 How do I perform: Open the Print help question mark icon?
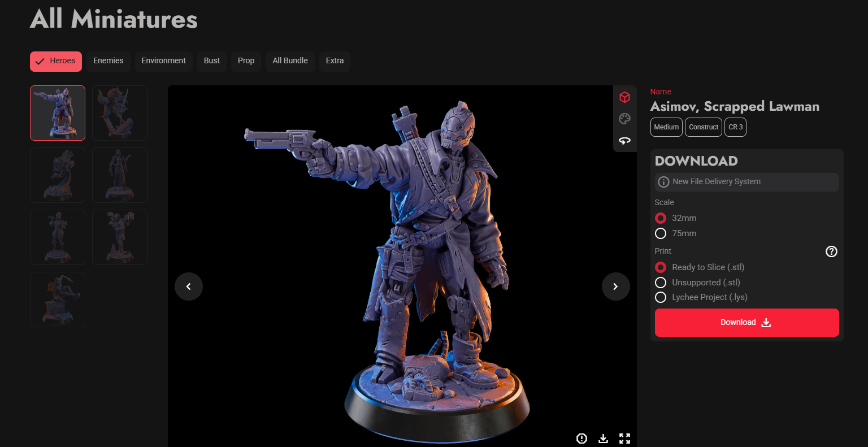click(x=831, y=251)
